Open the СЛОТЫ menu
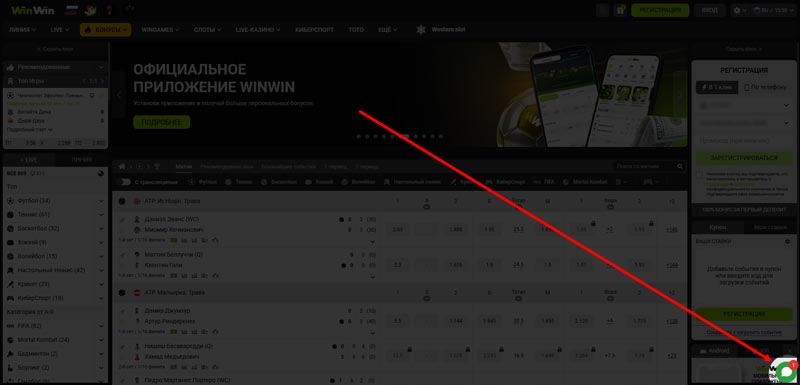Screen dimensions: 800x385 208,30
